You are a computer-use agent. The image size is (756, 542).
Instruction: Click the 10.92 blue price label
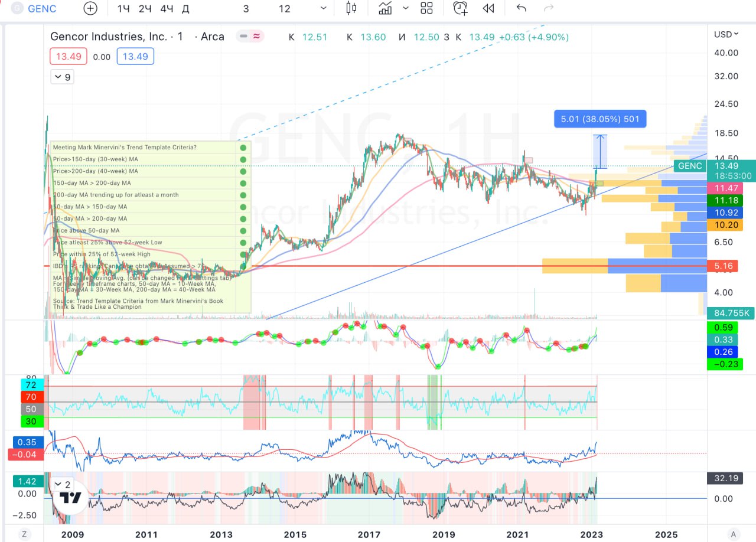coord(724,213)
